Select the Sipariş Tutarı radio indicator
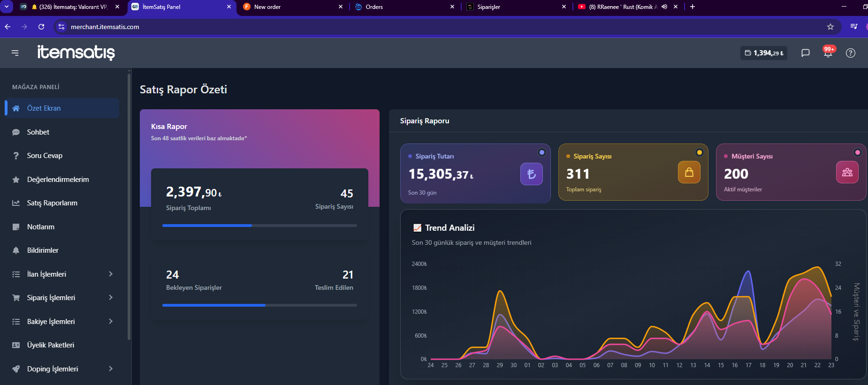 click(x=542, y=152)
